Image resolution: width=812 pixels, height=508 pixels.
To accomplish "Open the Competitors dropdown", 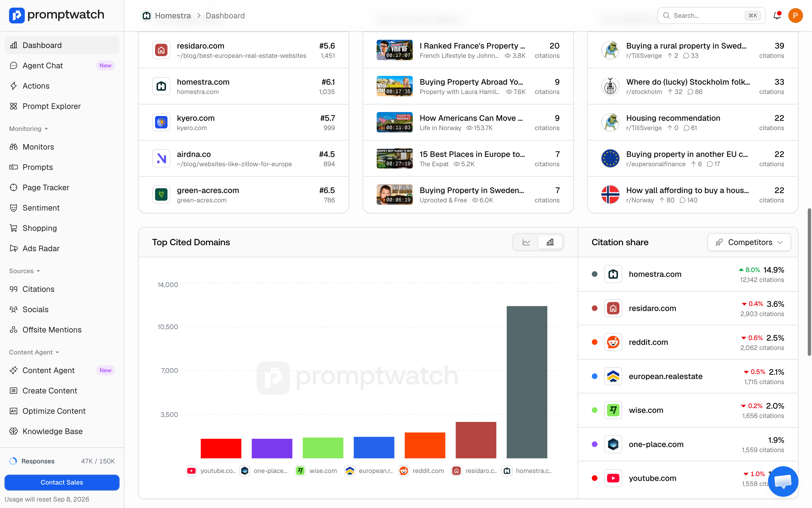I will (x=749, y=242).
